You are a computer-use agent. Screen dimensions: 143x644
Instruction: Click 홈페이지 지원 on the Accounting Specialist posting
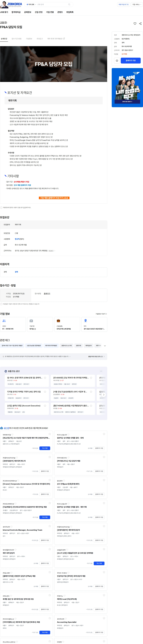click(99, 632)
